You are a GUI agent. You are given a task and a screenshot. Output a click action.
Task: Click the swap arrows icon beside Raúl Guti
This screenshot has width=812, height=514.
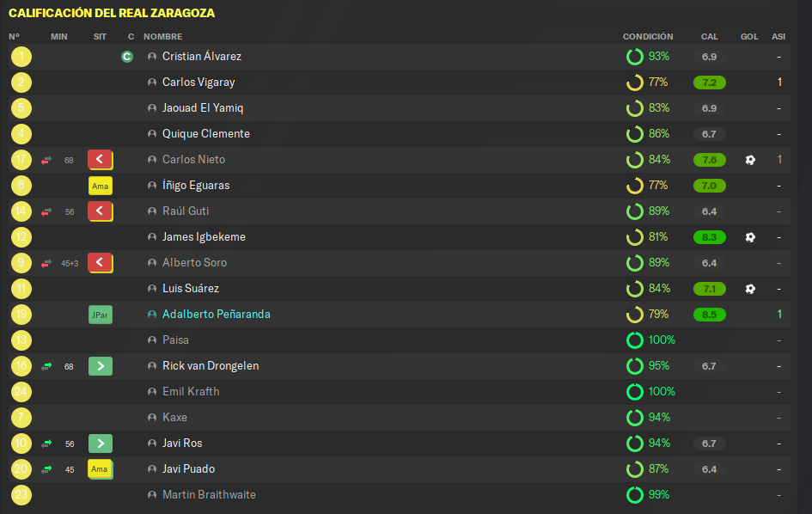click(46, 211)
